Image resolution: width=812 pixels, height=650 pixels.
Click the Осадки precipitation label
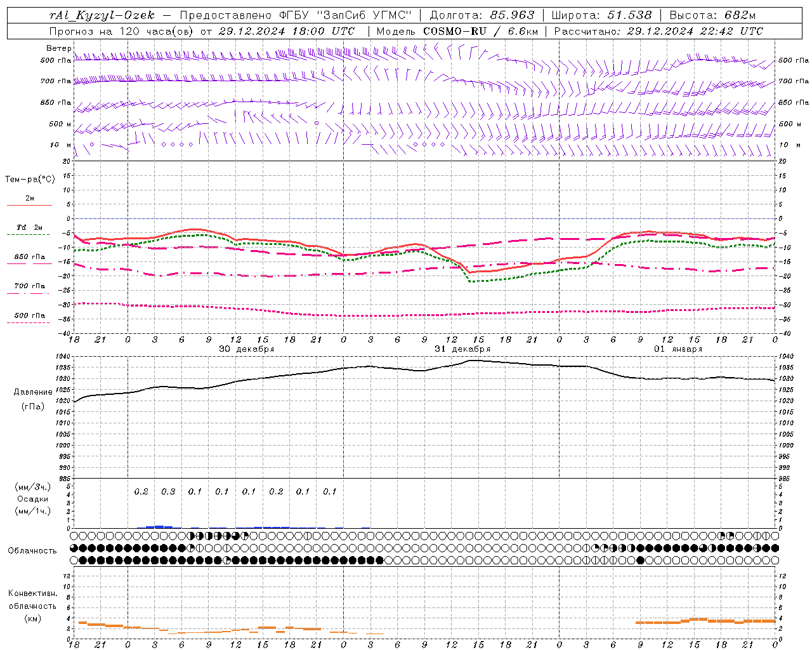[x=33, y=499]
